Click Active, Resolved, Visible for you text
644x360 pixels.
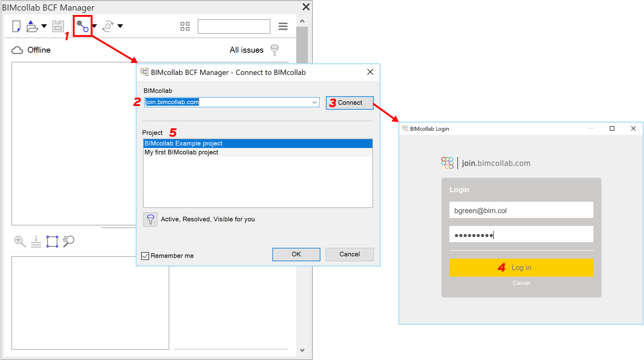(208, 219)
